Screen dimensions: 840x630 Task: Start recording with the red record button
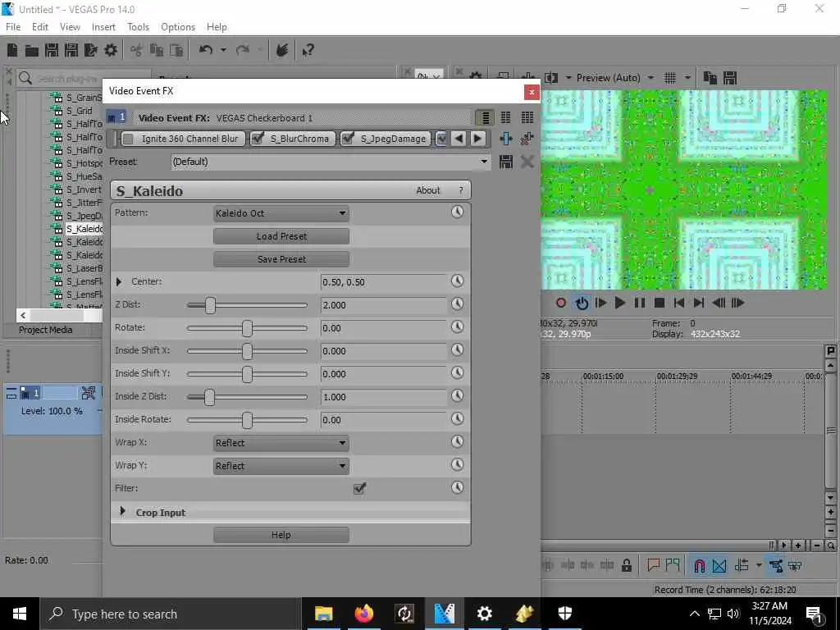point(561,304)
